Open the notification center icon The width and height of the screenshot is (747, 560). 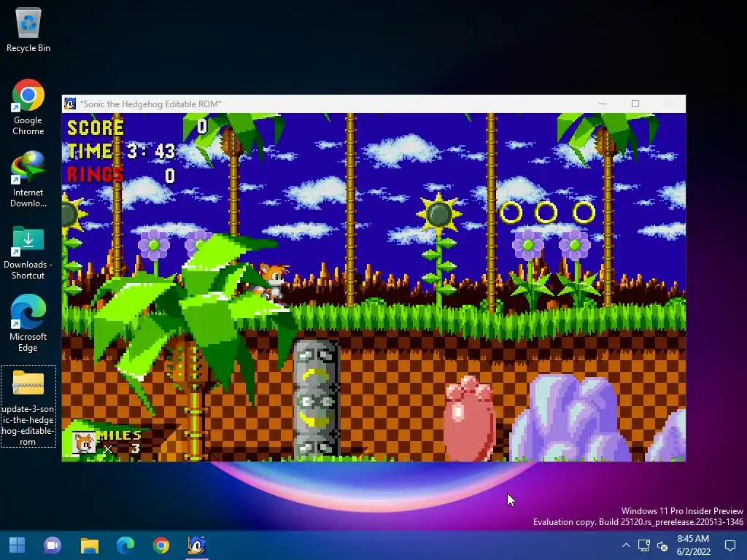729,545
